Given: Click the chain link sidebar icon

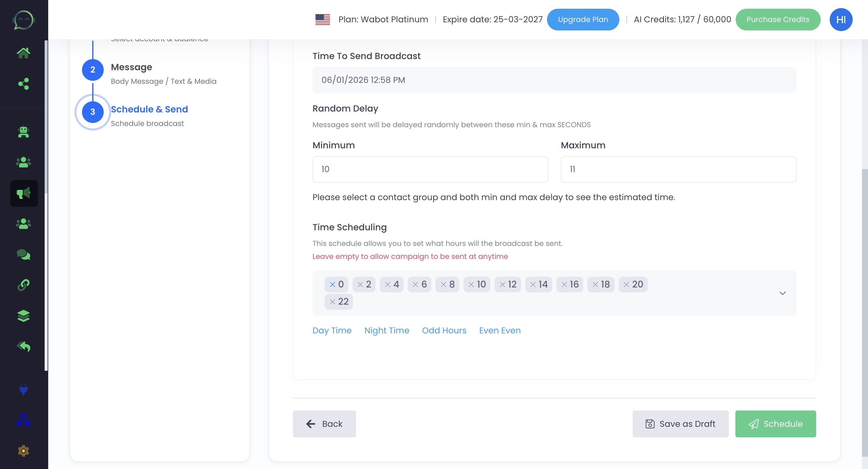Looking at the screenshot, I should coord(24,285).
